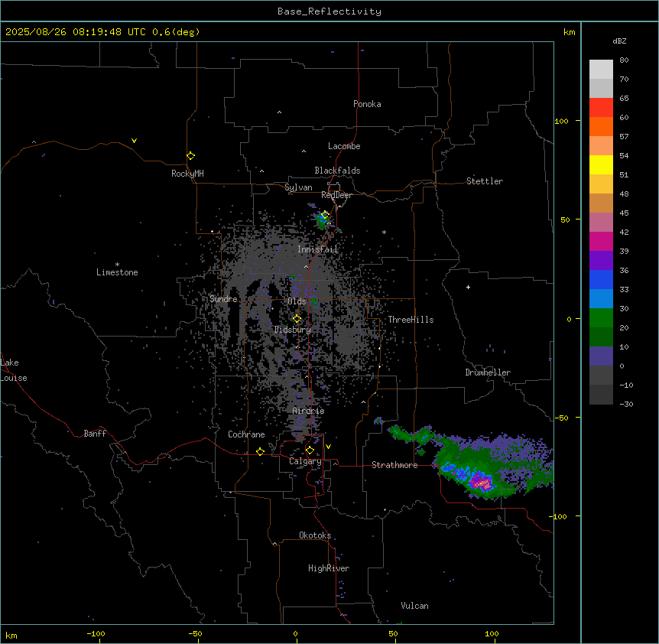Image resolution: width=659 pixels, height=644 pixels.
Task: Click the Cochrane label
Action: 246,434
